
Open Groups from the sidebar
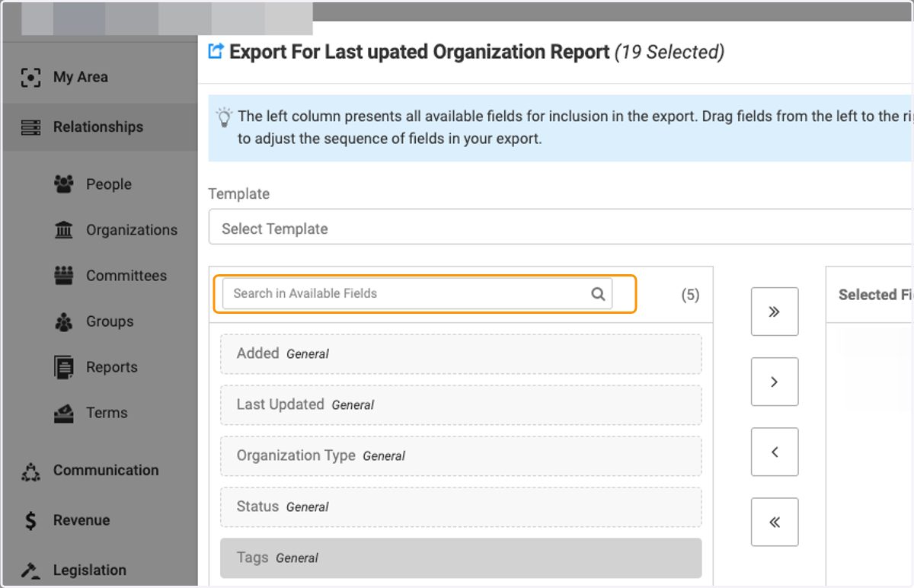(x=110, y=321)
